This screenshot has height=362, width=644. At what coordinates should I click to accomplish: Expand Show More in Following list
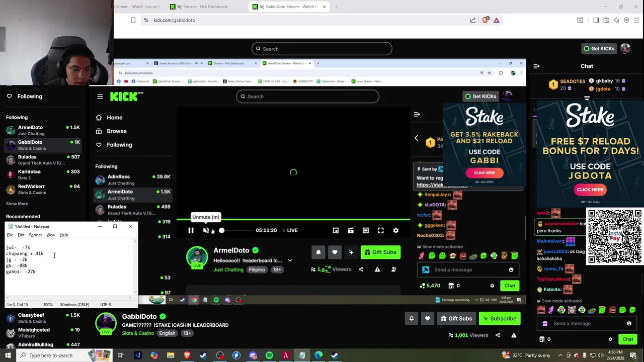point(17,204)
